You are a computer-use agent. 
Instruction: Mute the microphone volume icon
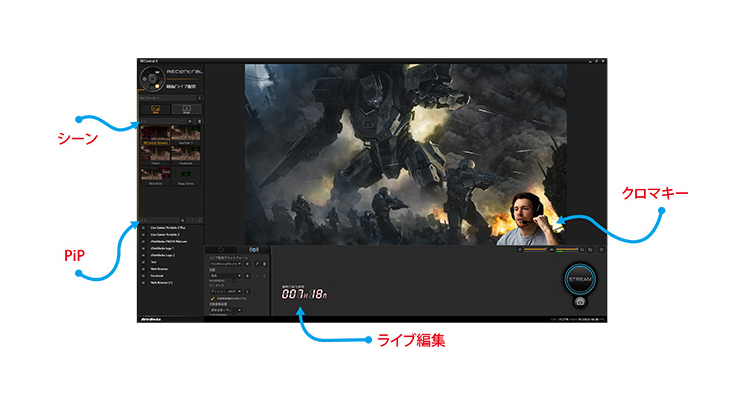coord(520,250)
